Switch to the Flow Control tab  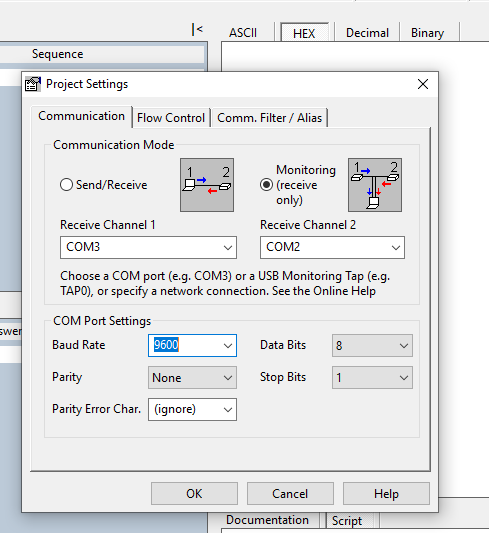(171, 118)
